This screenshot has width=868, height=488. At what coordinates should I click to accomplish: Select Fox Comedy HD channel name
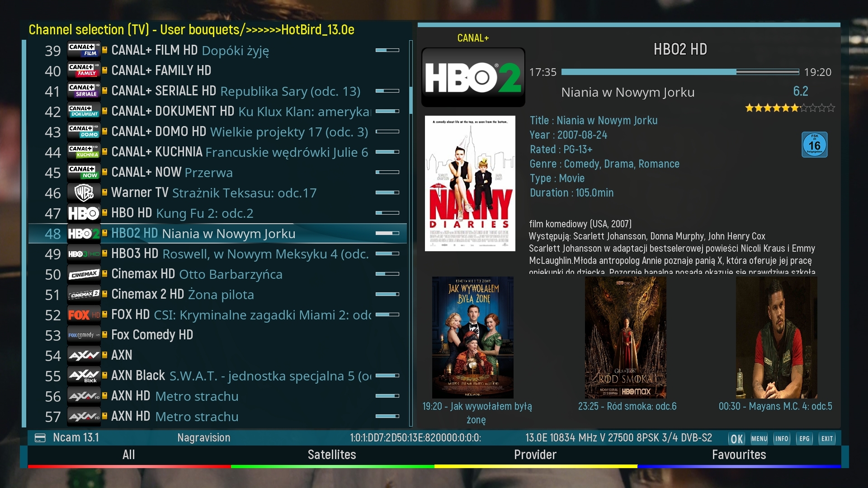(152, 335)
